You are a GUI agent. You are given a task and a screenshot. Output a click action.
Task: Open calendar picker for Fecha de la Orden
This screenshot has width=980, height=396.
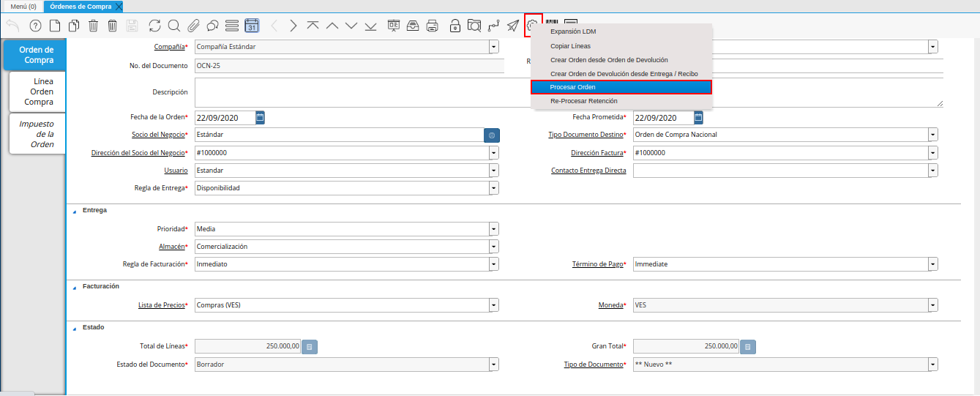point(260,117)
